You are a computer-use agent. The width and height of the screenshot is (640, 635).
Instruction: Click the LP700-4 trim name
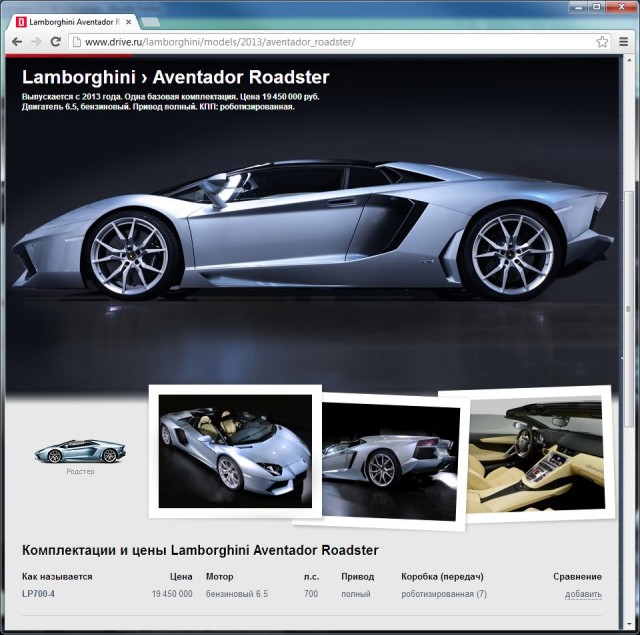click(x=38, y=594)
